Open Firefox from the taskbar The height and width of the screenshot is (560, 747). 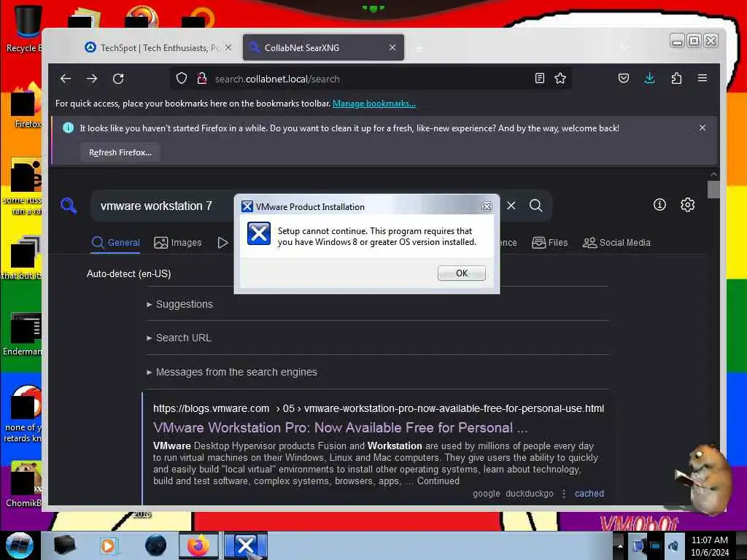tap(198, 545)
